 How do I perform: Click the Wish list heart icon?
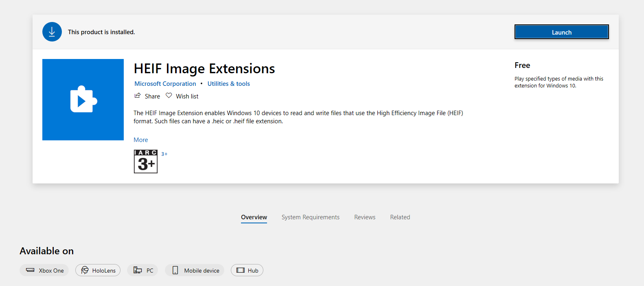(169, 96)
